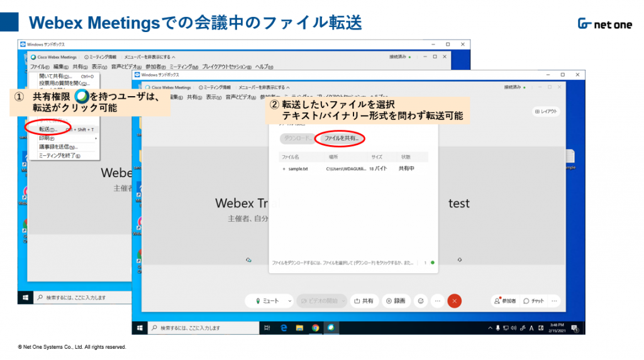Image resolution: width=644 pixels, height=360 pixels.
Task: Open the 共有 menu in back window
Action: (x=80, y=67)
